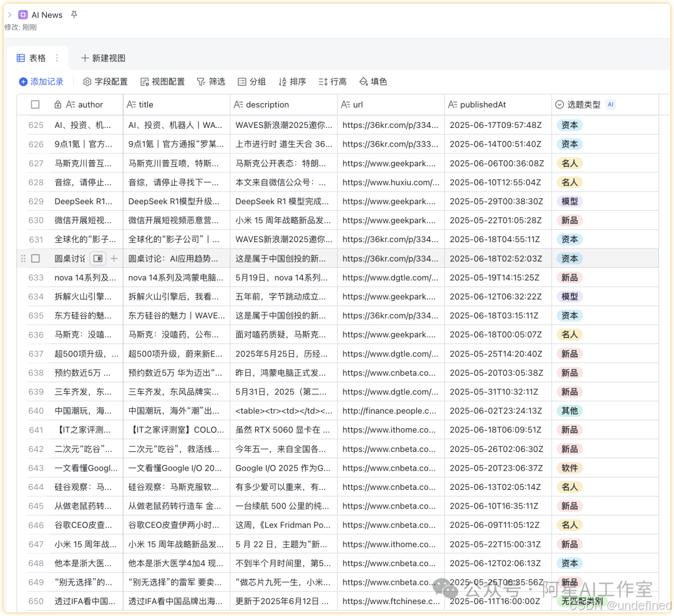Expand the sidebar chevron beside AI News

click(x=9, y=14)
